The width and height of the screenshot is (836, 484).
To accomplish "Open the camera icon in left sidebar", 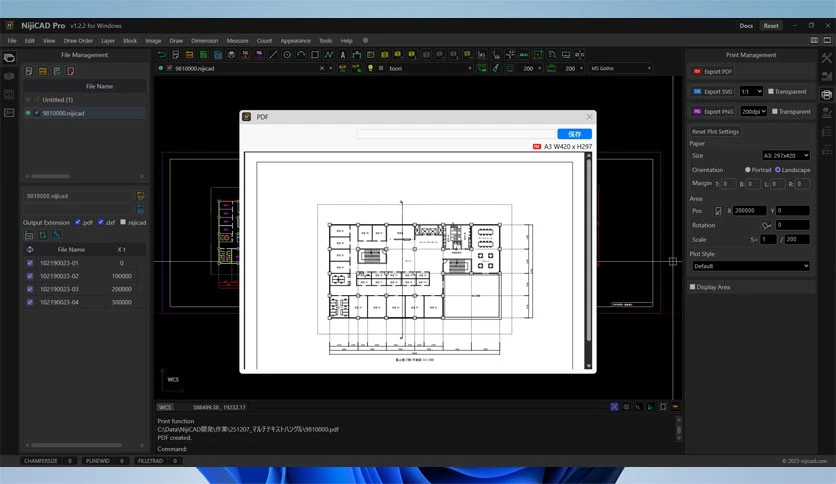I will pos(9,76).
